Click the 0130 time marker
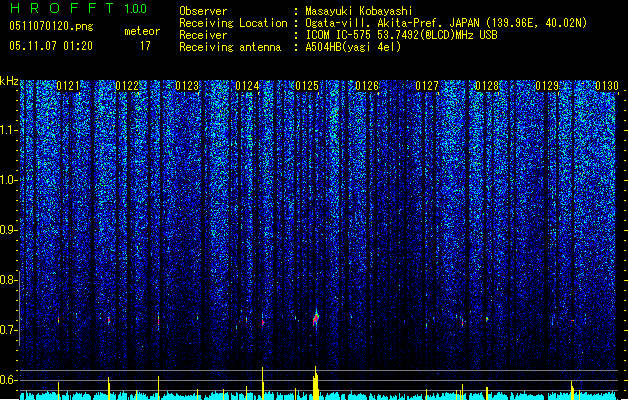 (607, 86)
